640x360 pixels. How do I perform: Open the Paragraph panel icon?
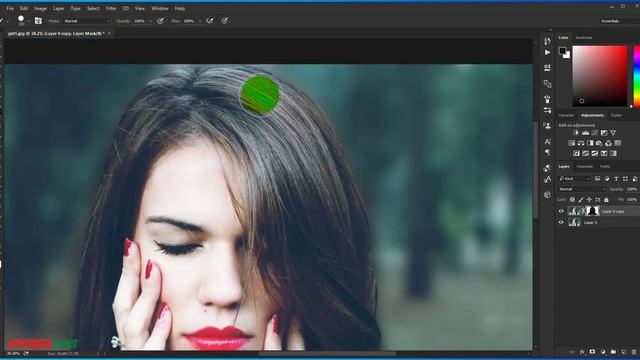pyautogui.click(x=547, y=152)
